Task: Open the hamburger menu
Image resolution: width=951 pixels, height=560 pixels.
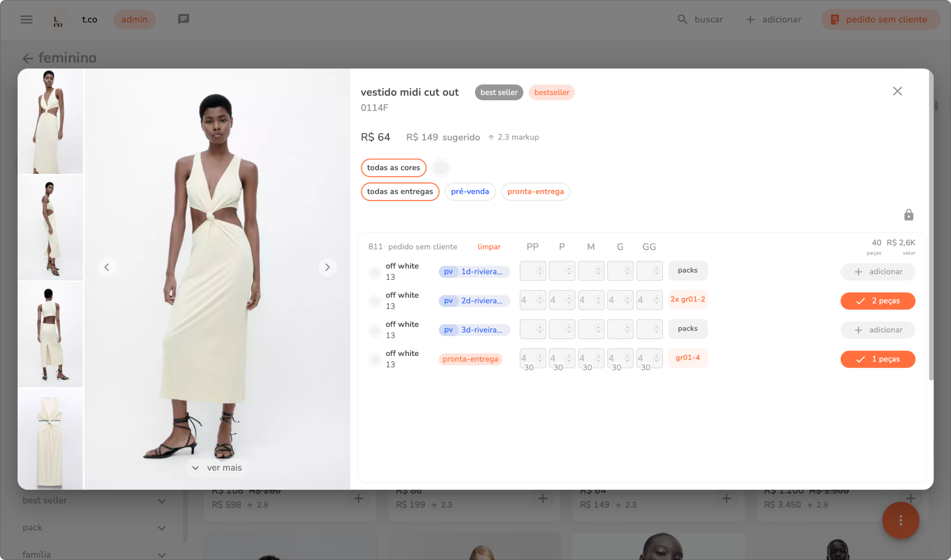Action: tap(27, 19)
